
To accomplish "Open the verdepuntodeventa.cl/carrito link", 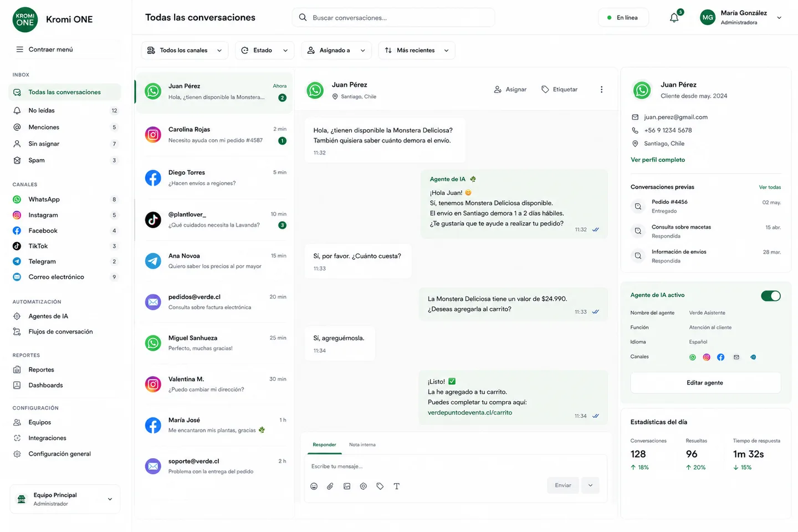I will tap(470, 412).
